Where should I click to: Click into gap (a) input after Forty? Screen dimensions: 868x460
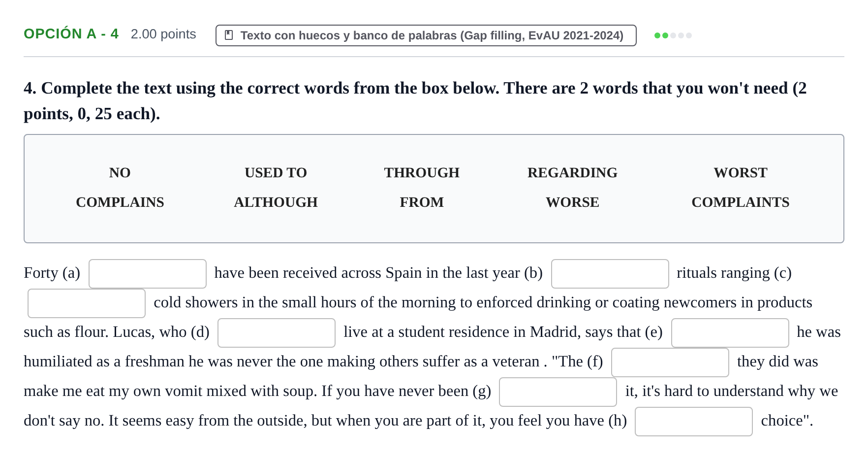point(148,274)
